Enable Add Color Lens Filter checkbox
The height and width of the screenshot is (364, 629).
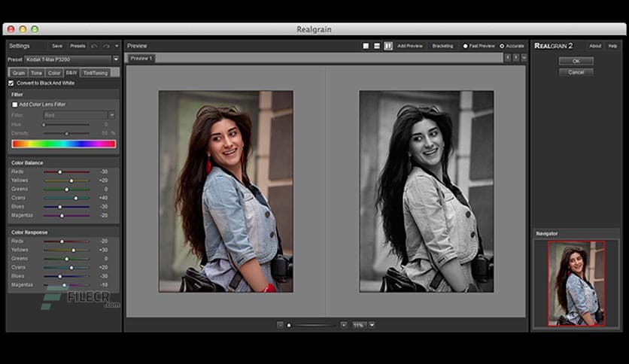[15, 105]
